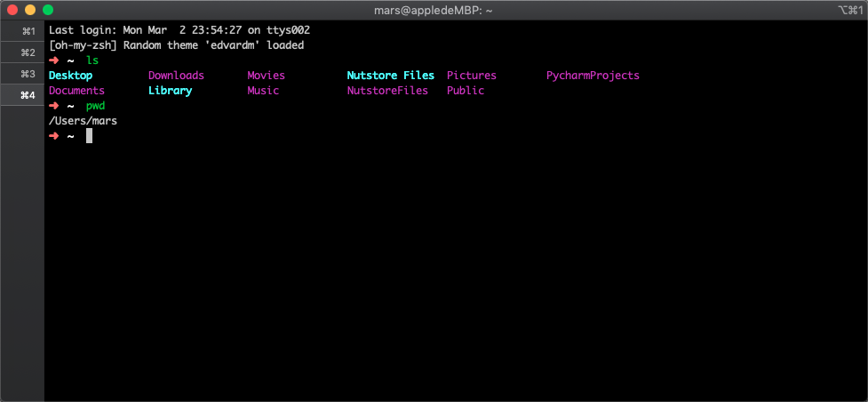Close the terminal window with red button
Viewport: 868px width, 402px height.
click(12, 10)
